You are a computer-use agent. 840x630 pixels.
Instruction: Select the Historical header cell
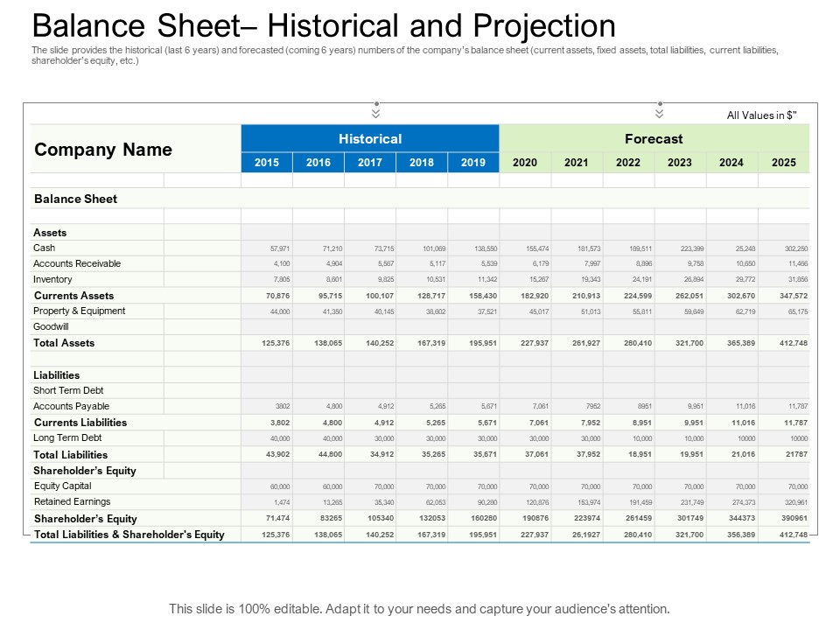coord(370,139)
